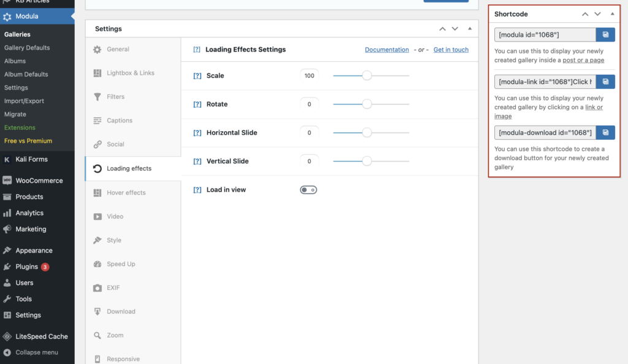Viewport: 628px width, 364px height.
Task: Click the help icon next to Scale
Action: 197,76
